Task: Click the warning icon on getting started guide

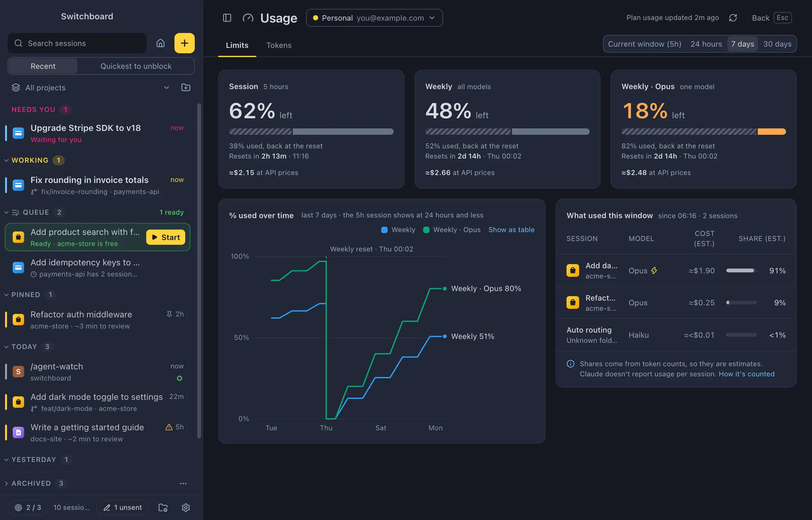Action: tap(169, 427)
